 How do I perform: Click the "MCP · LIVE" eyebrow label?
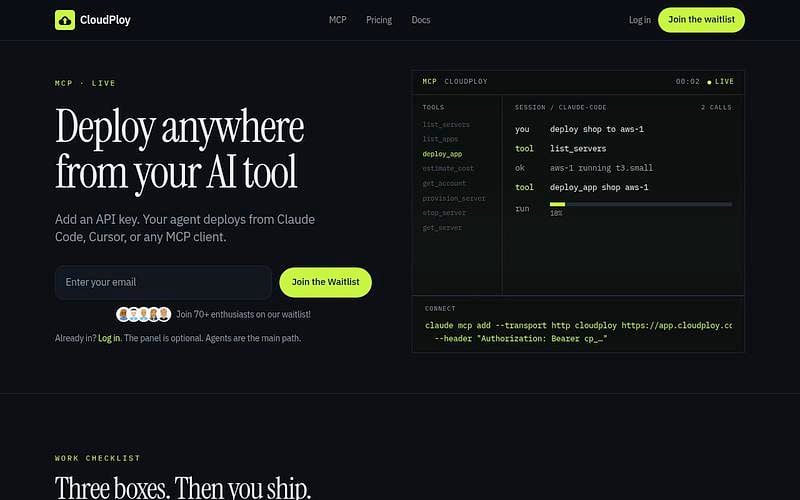[x=86, y=83]
